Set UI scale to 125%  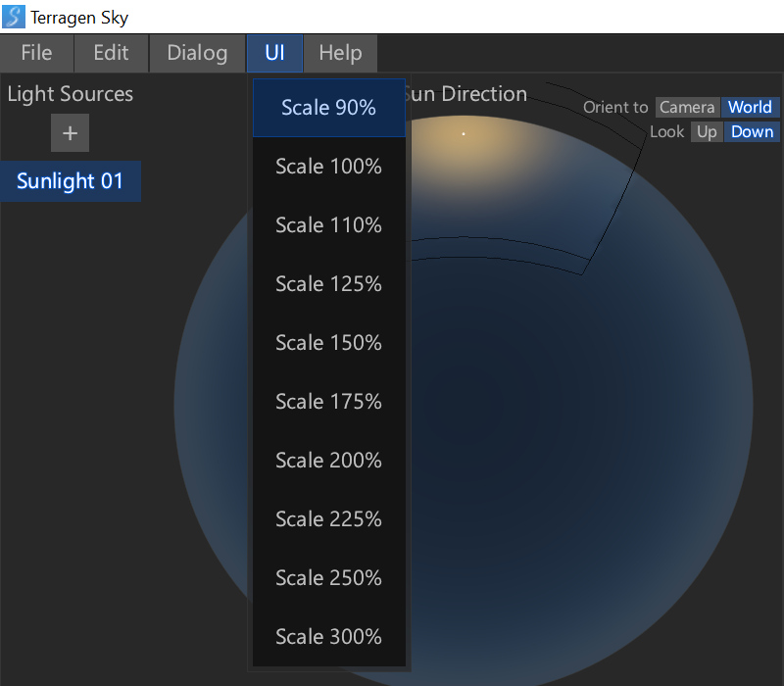328,284
